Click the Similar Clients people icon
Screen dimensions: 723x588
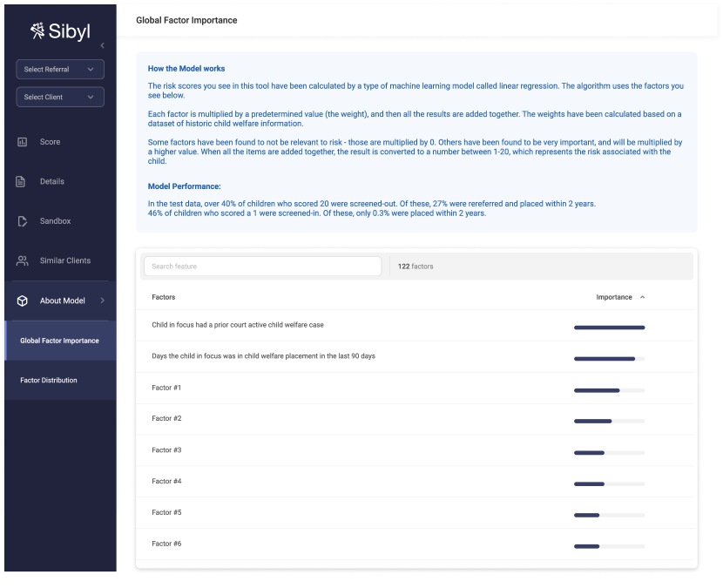pos(23,261)
